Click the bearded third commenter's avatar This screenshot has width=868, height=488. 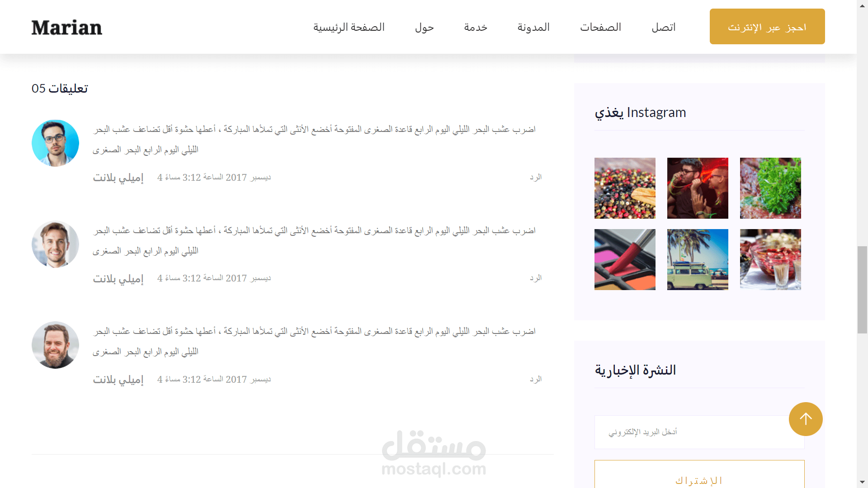[55, 345]
